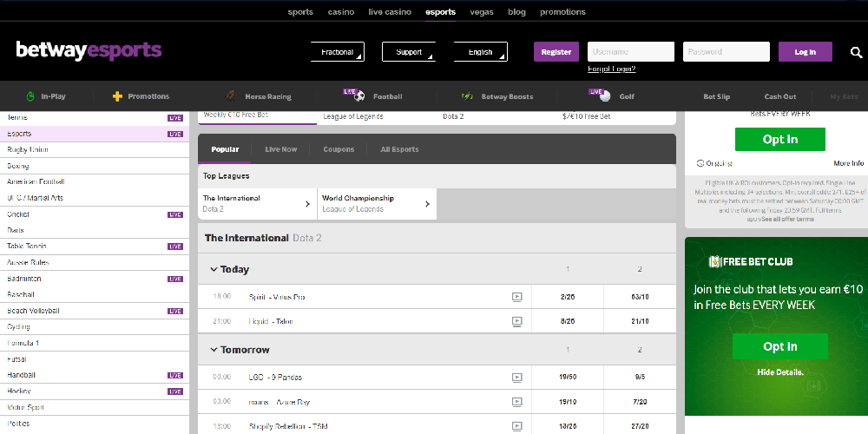Viewport: 868px width, 434px height.
Task: Click the Username input field
Action: click(x=631, y=52)
